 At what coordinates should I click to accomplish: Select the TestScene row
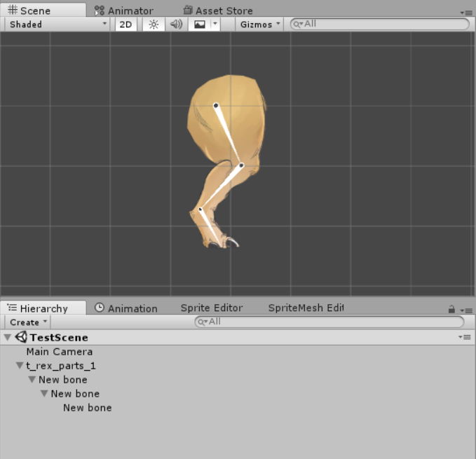point(238,337)
